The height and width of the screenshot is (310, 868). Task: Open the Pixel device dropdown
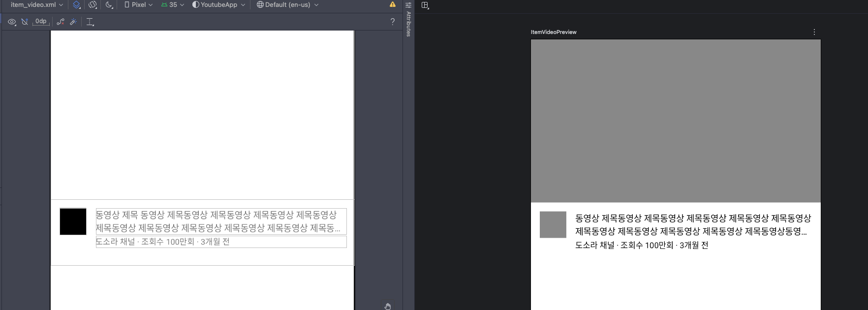point(138,5)
